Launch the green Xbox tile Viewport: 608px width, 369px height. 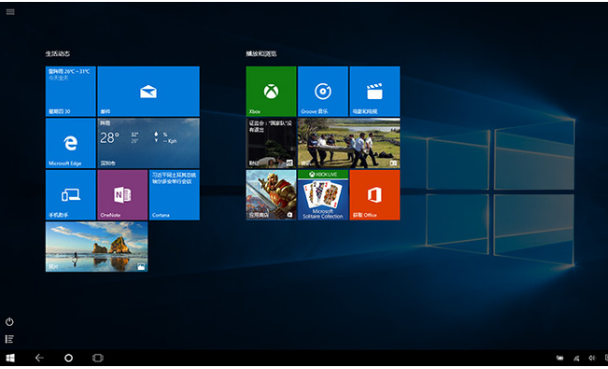(x=271, y=91)
